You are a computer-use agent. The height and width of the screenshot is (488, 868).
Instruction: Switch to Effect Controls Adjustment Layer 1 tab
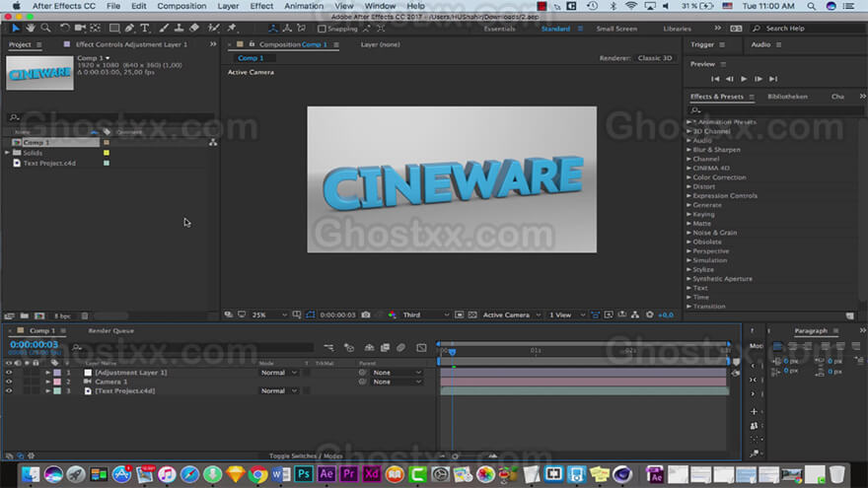point(131,44)
